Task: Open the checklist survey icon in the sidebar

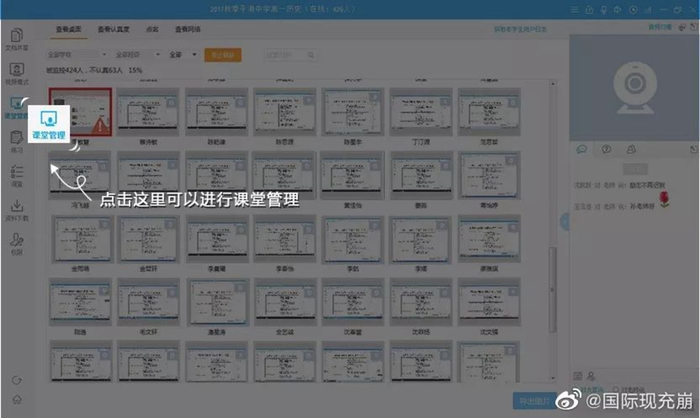Action: (x=17, y=176)
